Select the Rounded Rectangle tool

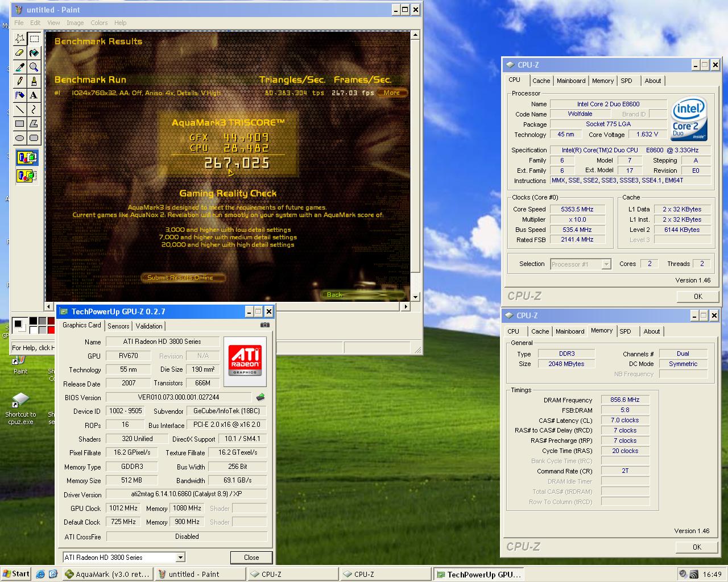(34, 138)
